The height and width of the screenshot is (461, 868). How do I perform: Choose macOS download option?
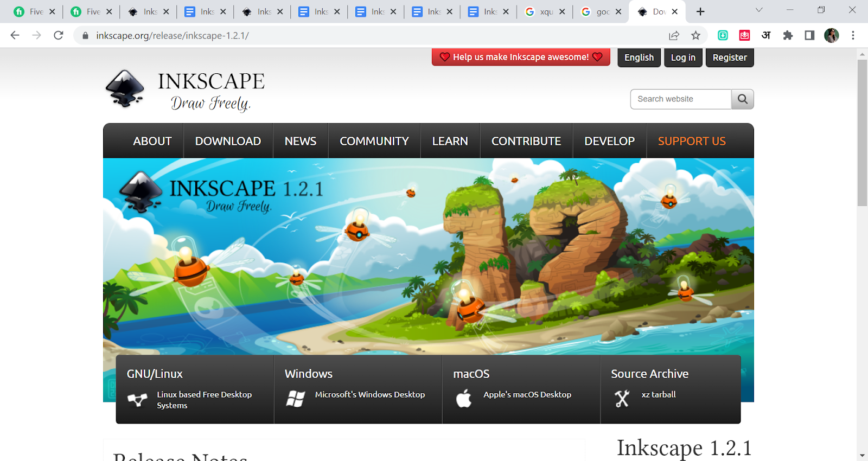coord(521,389)
